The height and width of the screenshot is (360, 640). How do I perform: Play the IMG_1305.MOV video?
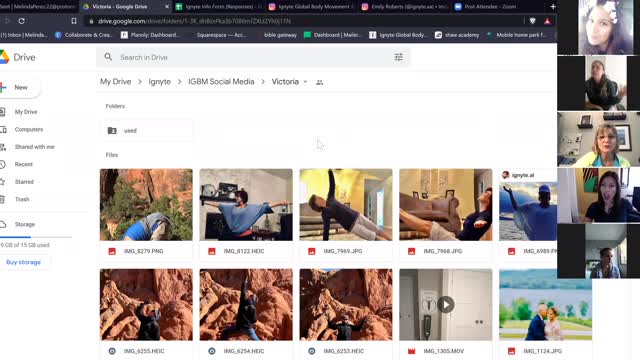pyautogui.click(x=446, y=304)
